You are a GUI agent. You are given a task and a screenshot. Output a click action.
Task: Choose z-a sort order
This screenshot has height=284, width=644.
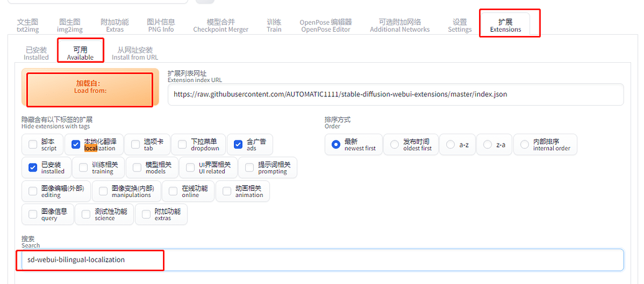click(488, 144)
